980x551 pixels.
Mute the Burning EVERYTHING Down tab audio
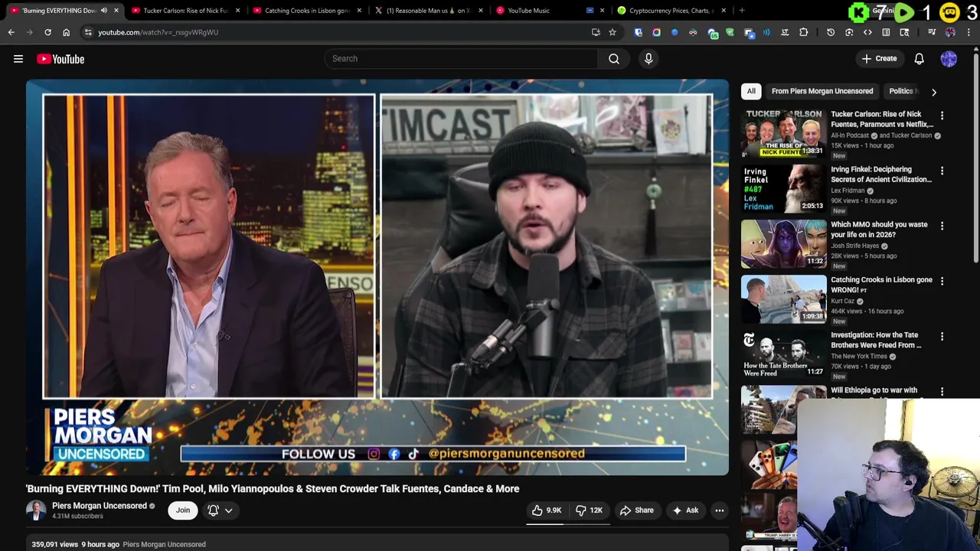click(104, 11)
